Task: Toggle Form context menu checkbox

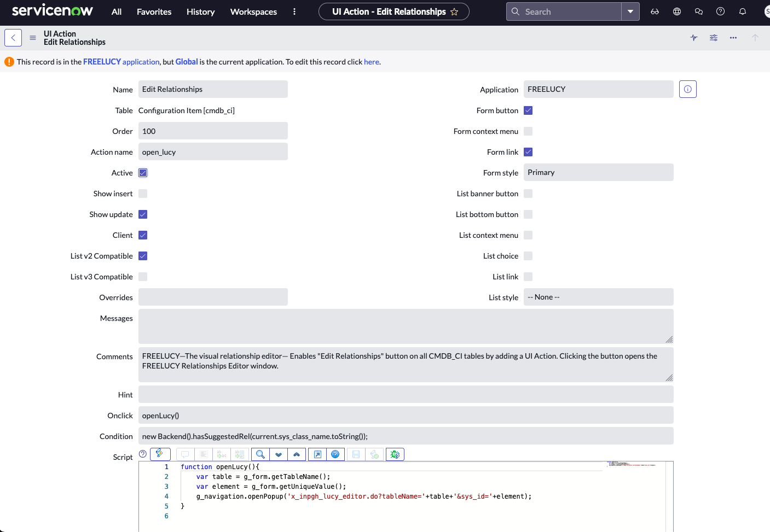Action: pos(528,131)
